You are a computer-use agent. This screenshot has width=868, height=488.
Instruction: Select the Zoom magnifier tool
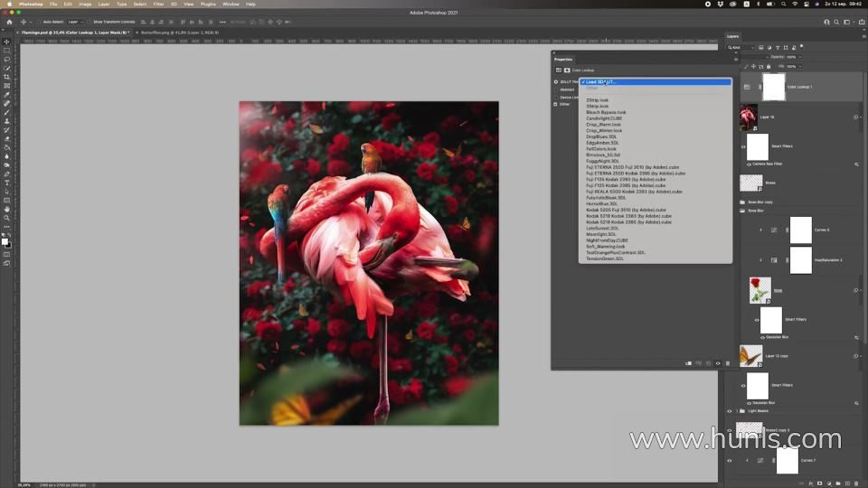[x=7, y=218]
